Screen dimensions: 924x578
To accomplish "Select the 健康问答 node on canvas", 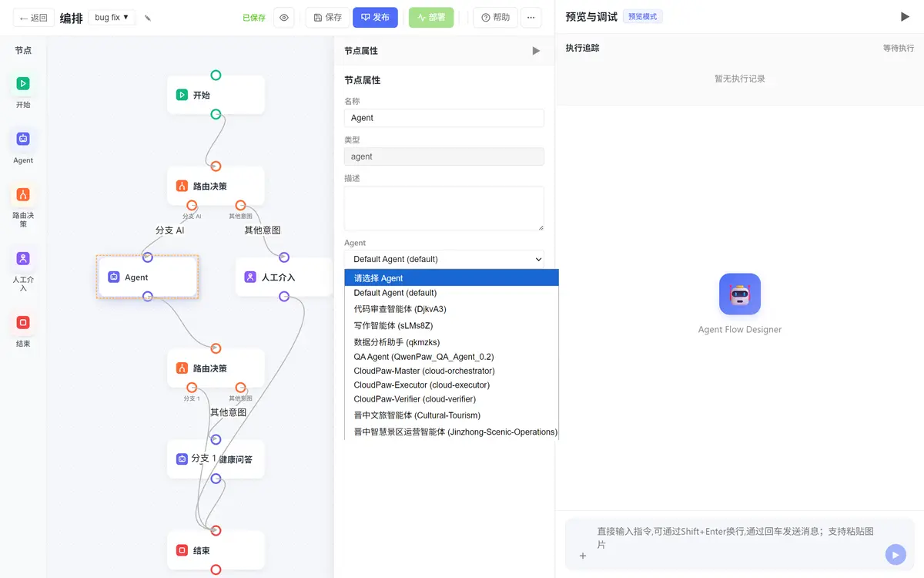I will (216, 459).
